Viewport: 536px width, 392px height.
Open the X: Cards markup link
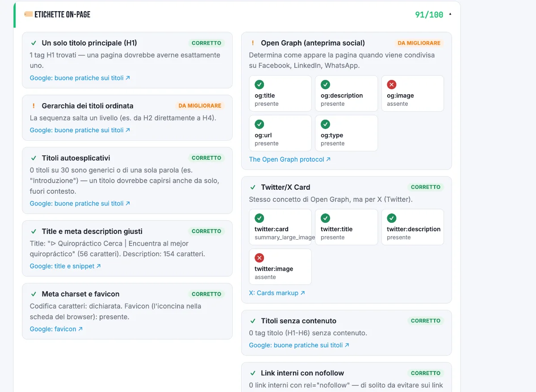(277, 293)
